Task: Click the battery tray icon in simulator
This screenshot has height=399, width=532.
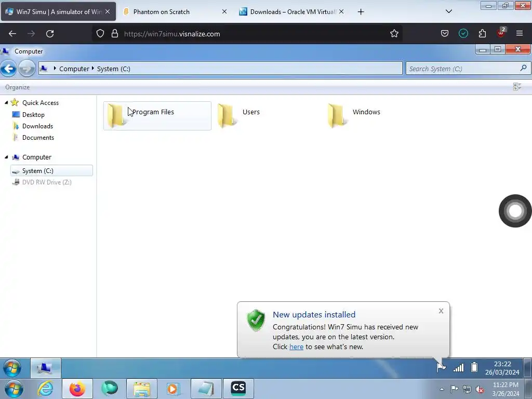Action: click(474, 367)
